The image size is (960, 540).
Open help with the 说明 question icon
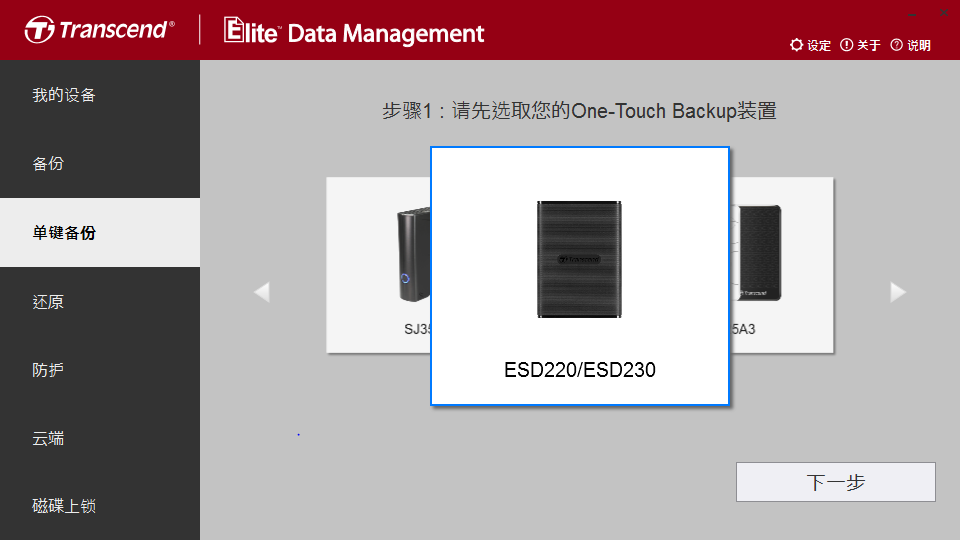click(896, 45)
